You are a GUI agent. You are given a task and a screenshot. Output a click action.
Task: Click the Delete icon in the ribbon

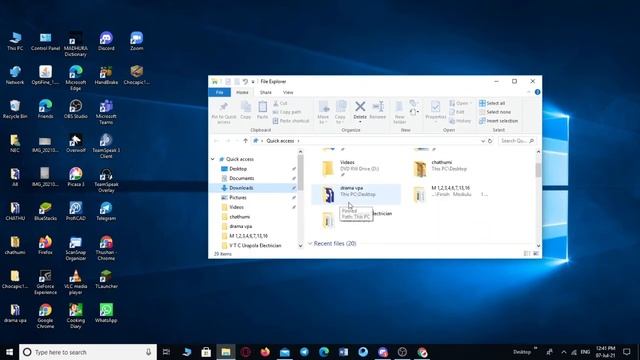point(360,107)
